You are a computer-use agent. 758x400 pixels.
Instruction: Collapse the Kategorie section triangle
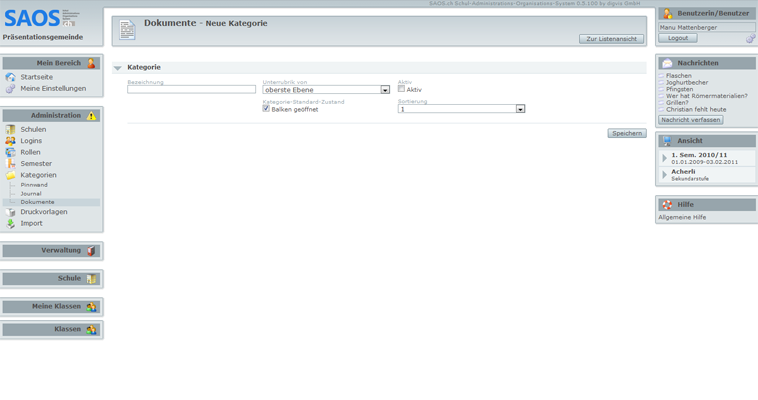117,68
